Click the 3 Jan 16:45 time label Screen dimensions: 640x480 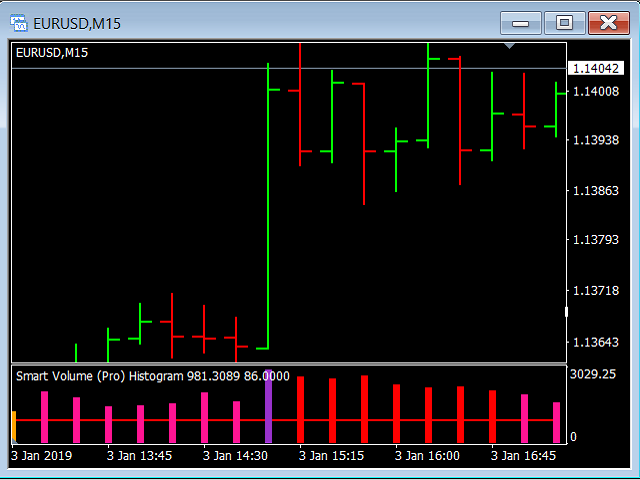(523, 456)
